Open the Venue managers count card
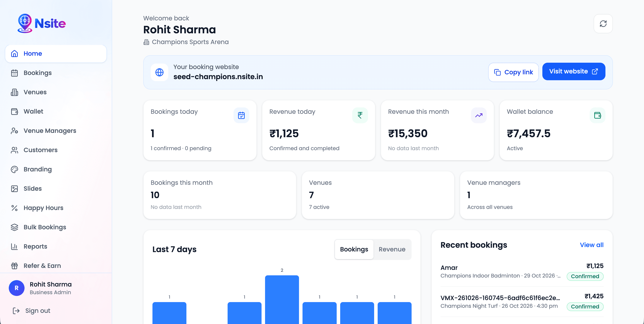The width and height of the screenshot is (644, 324). (x=536, y=195)
